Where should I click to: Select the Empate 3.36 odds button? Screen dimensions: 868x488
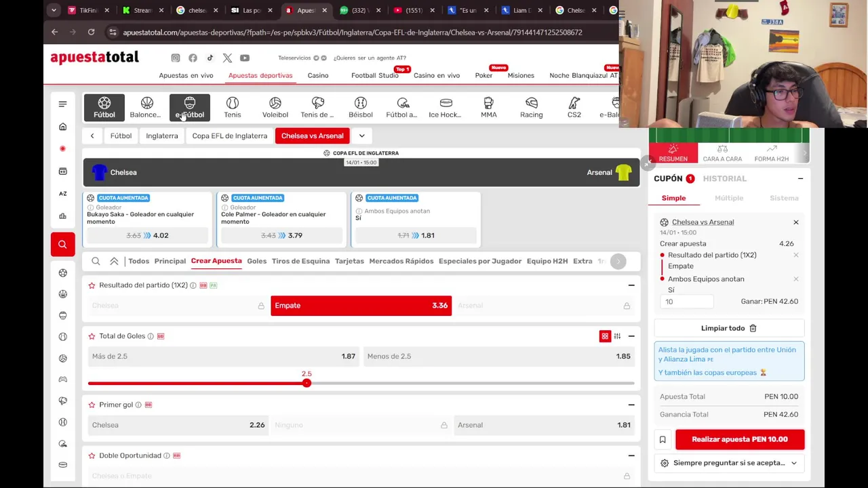click(361, 306)
